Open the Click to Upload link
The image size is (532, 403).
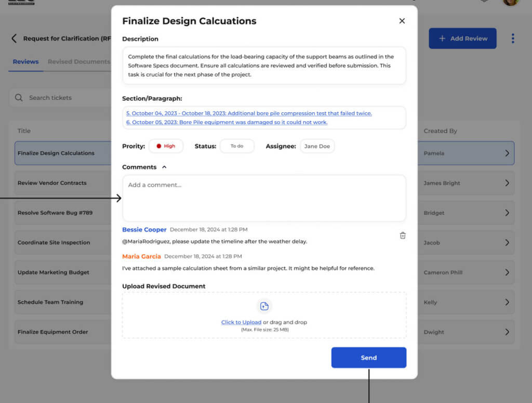point(241,322)
